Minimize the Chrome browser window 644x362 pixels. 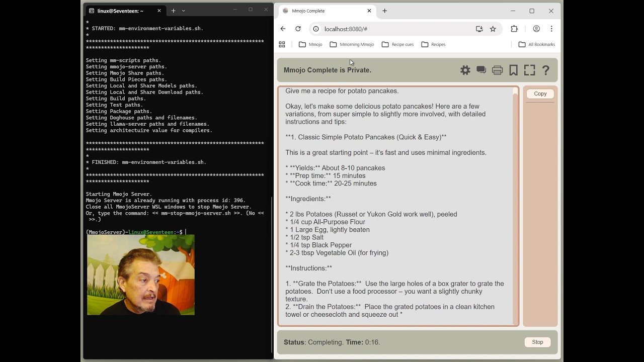[513, 11]
